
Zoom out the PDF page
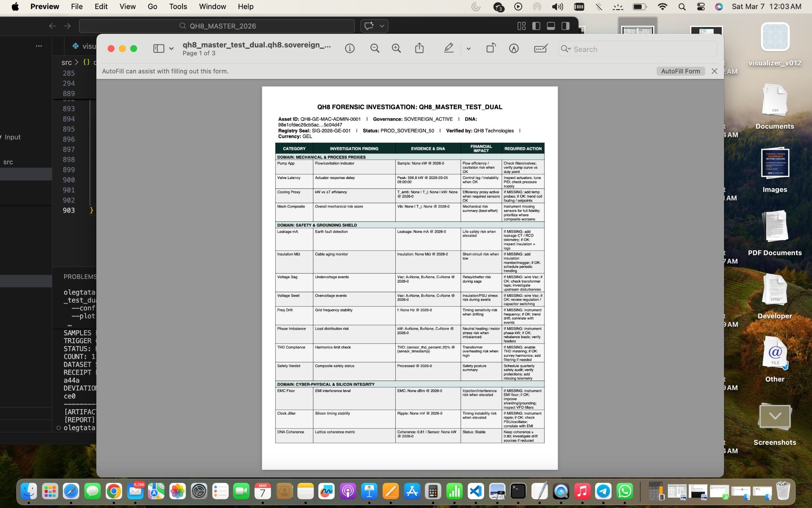(375, 48)
